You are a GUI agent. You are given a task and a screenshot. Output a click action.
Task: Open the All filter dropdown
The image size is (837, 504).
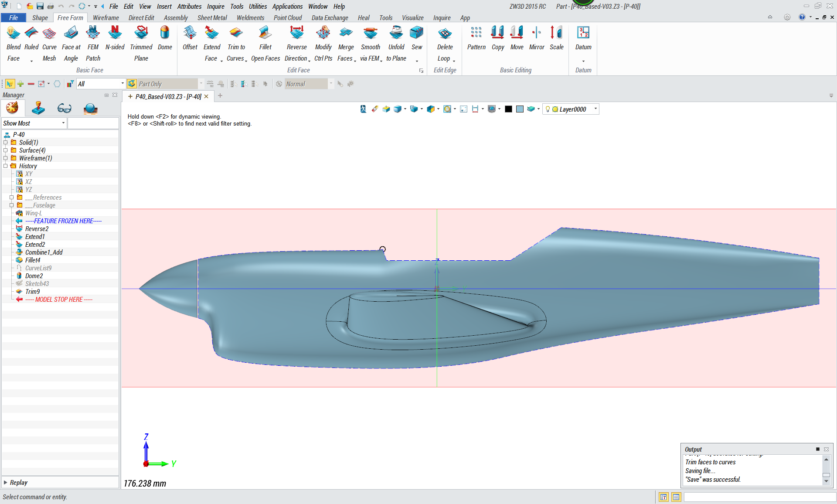(x=122, y=84)
